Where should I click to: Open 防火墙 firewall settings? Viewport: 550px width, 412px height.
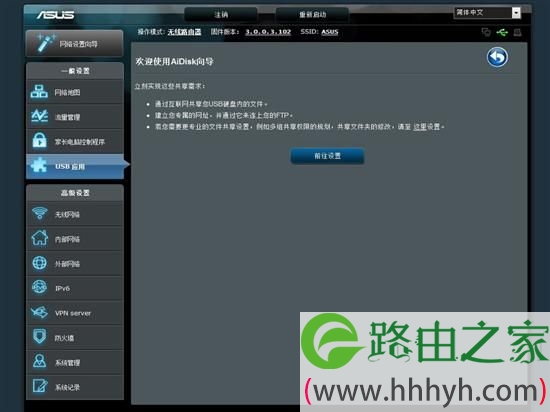[x=75, y=338]
